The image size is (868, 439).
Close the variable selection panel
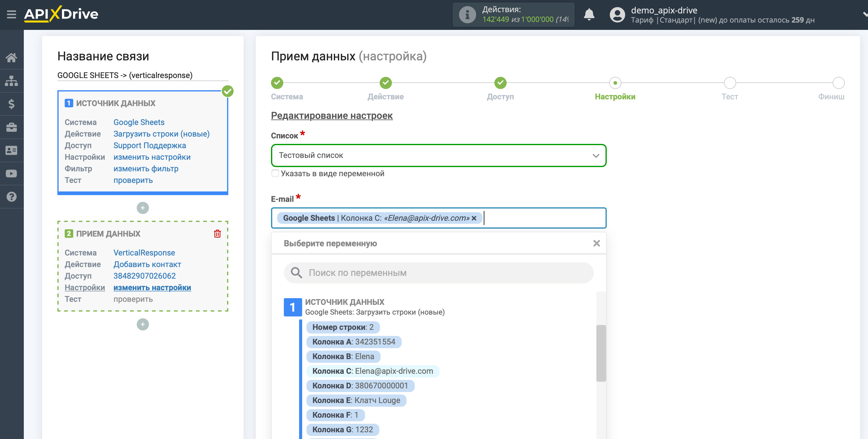coord(596,243)
